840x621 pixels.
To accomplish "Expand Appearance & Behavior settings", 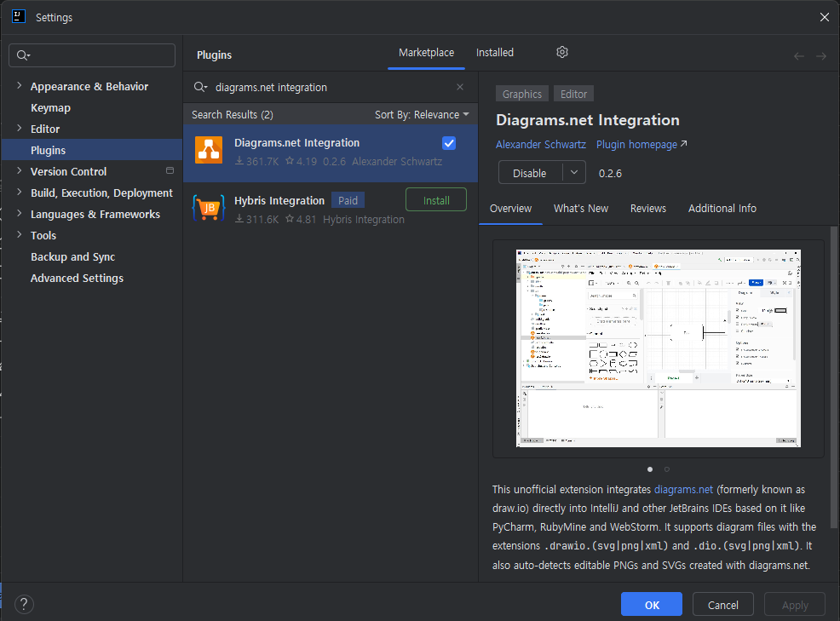I will 20,86.
